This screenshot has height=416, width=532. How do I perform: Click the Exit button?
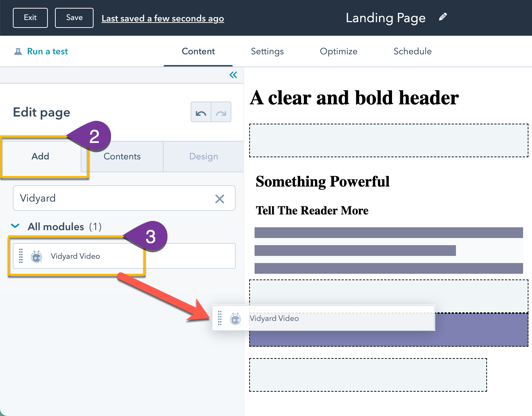point(30,18)
